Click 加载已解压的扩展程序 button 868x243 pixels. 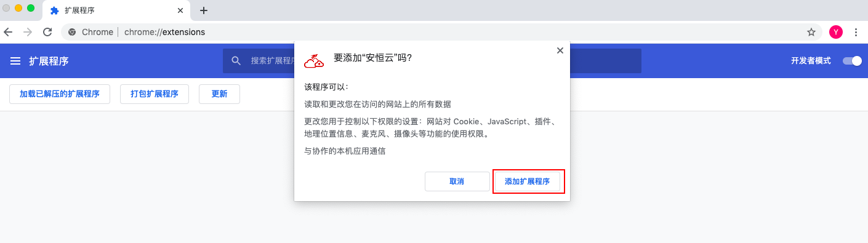(60, 94)
